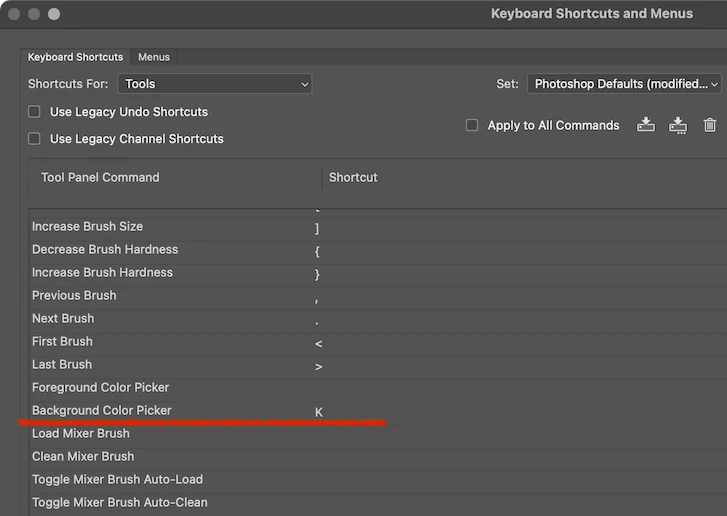Enable Use Legacy Undo Shortcuts checkbox
The height and width of the screenshot is (516, 727).
(34, 112)
